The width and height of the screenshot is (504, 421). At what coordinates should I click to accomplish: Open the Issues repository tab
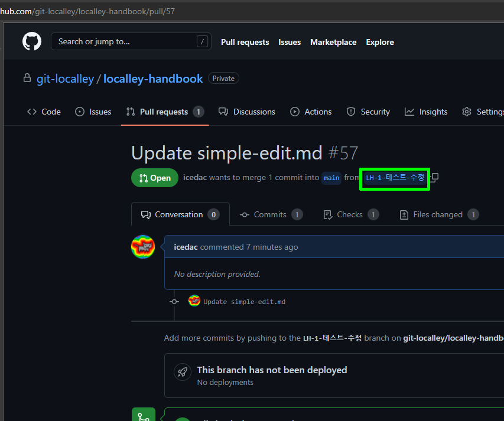coord(93,112)
